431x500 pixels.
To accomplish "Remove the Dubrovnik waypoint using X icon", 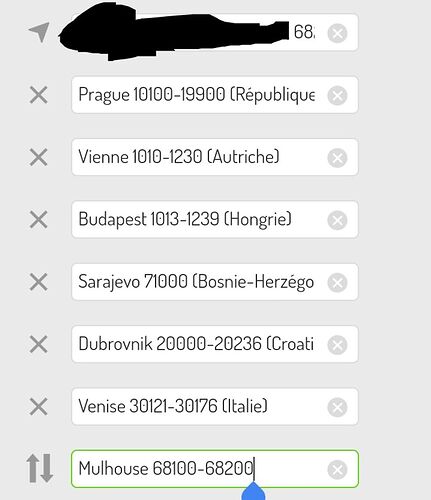I will (x=39, y=344).
